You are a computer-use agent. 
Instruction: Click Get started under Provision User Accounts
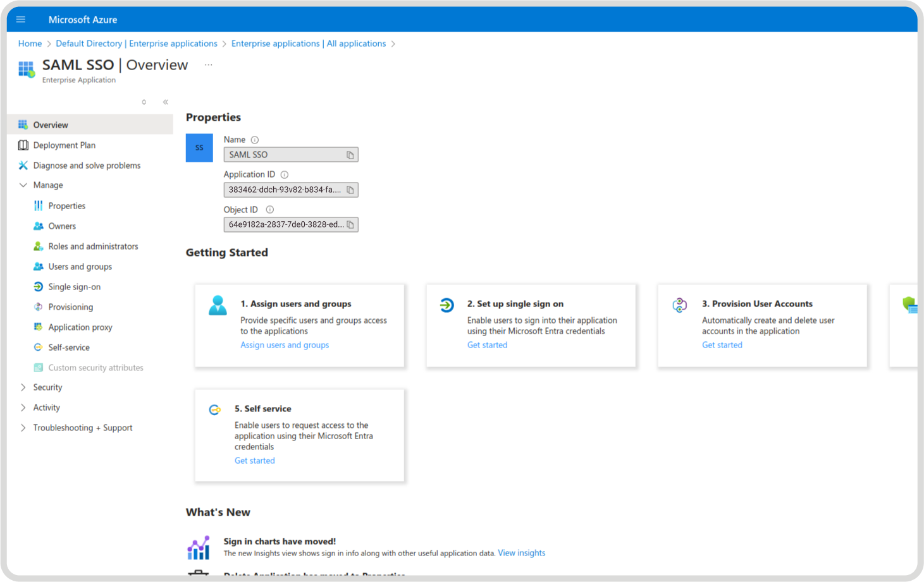coord(722,345)
